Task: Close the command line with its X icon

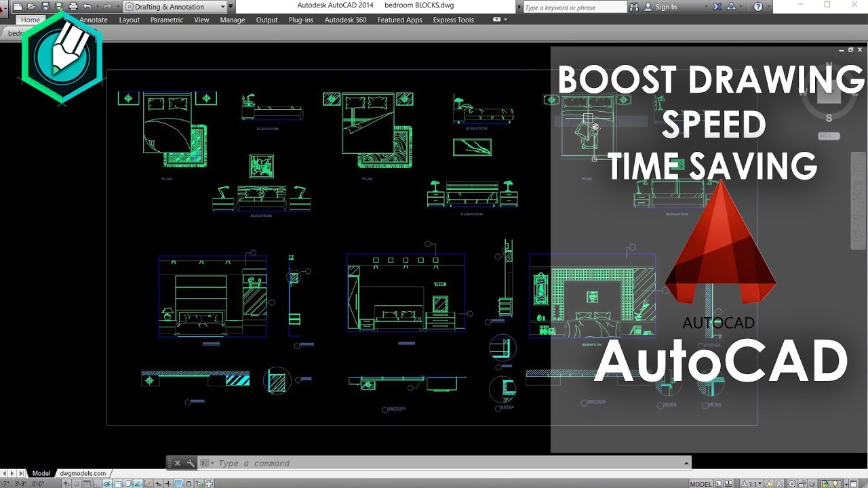Action: pyautogui.click(x=178, y=463)
